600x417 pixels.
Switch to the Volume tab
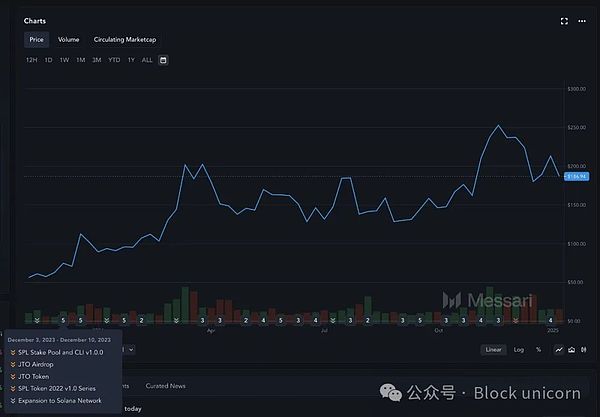pyautogui.click(x=68, y=40)
